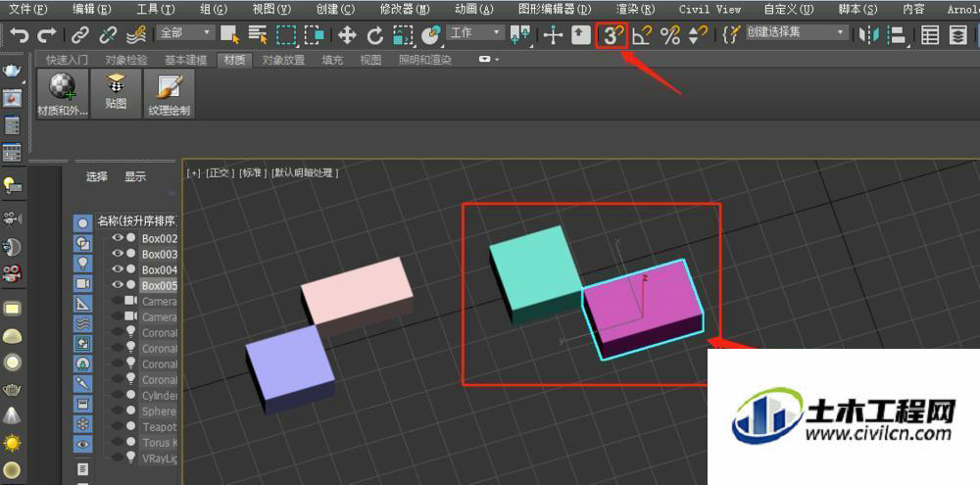This screenshot has width=980, height=485.
Task: Open the 渲染(R) menu
Action: tap(636, 10)
